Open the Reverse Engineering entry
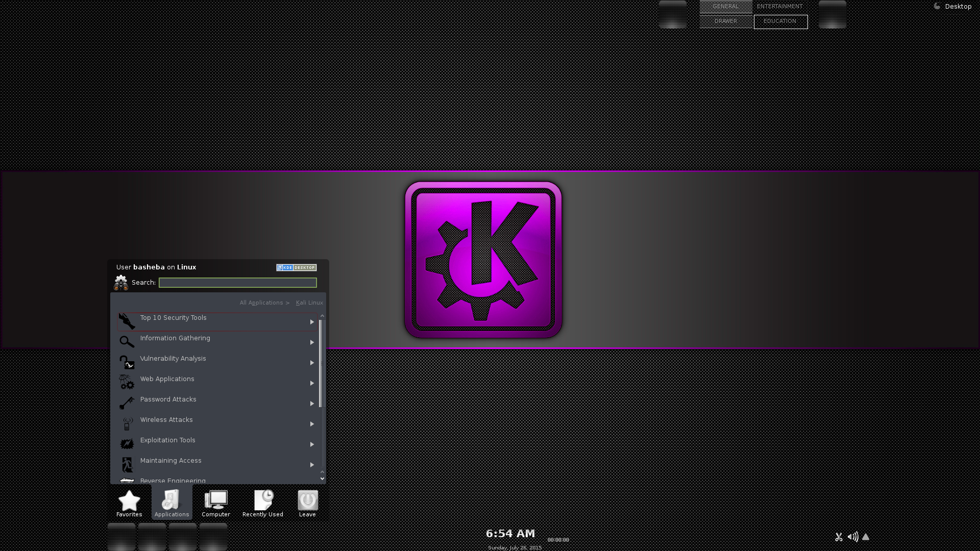This screenshot has height=551, width=980. (x=217, y=481)
